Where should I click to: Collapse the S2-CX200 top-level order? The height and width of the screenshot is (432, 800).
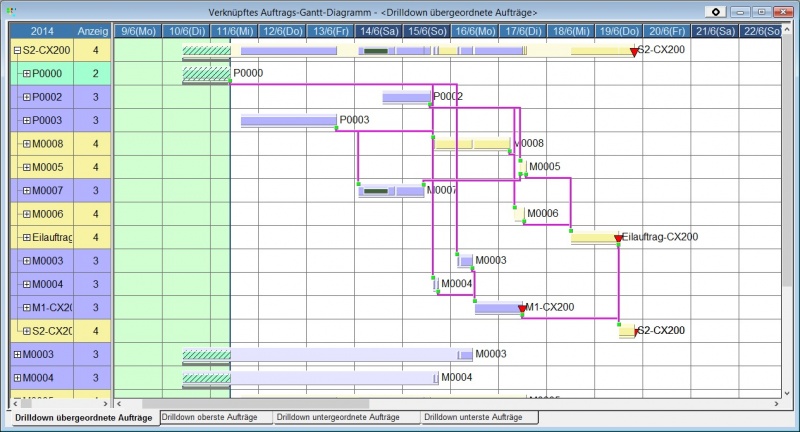[17, 50]
